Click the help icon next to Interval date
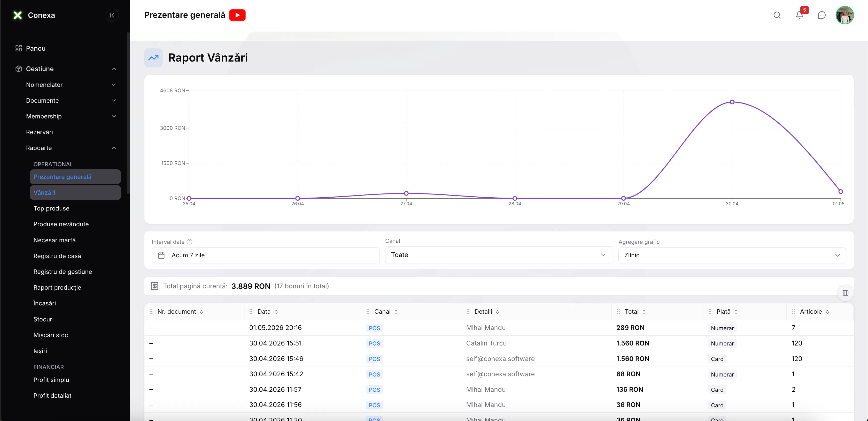 click(190, 242)
